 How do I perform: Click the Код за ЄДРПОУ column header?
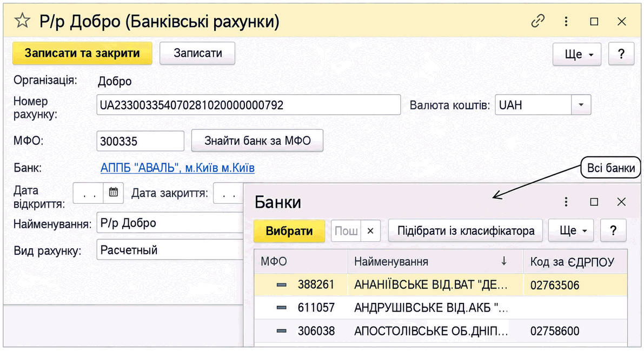575,261
